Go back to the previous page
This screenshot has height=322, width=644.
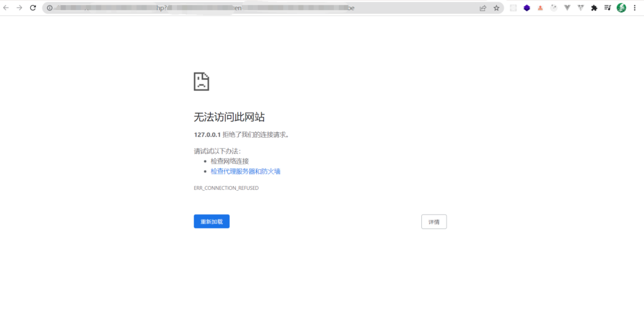tap(6, 8)
